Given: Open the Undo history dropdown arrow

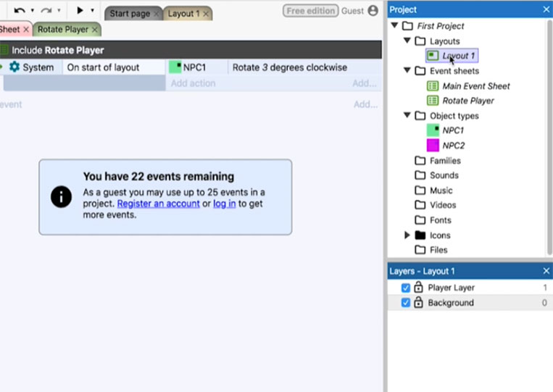Looking at the screenshot, I should [x=33, y=11].
